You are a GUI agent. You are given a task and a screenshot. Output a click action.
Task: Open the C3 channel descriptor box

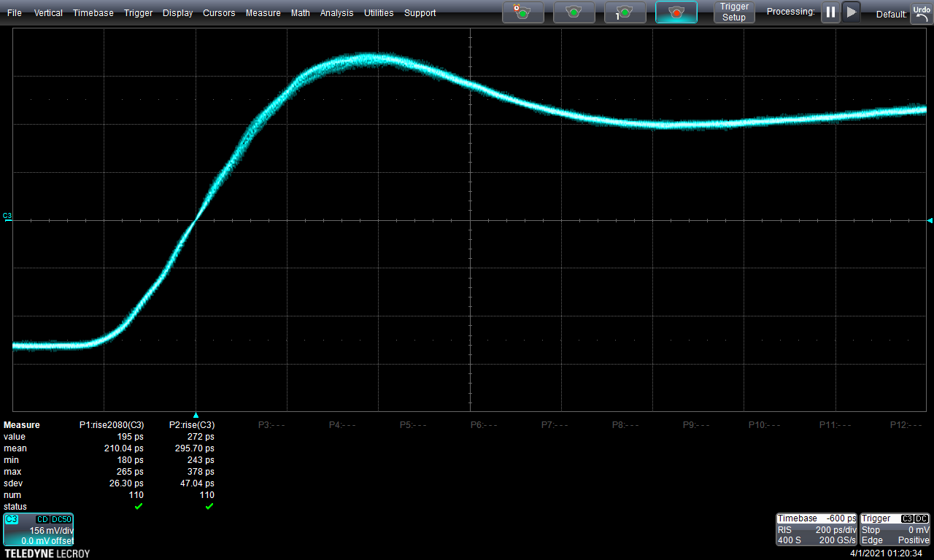point(38,530)
